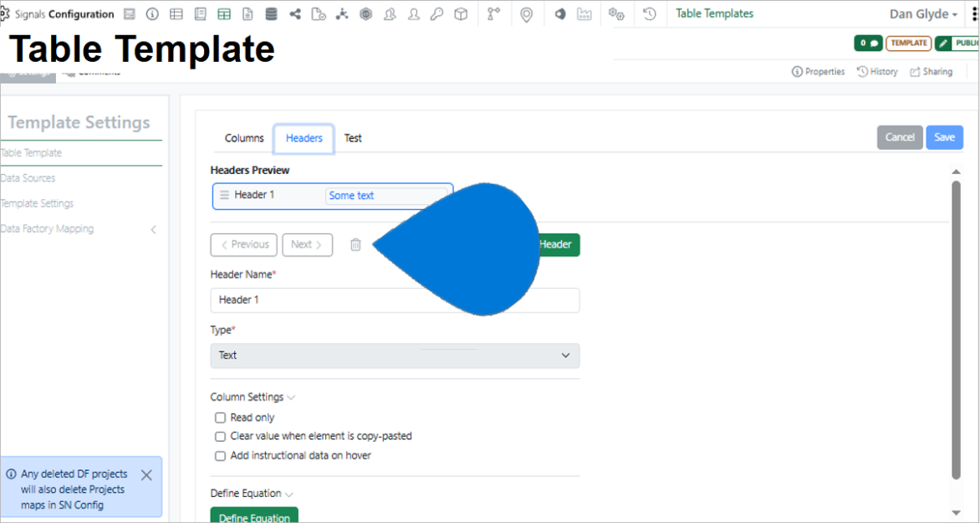Open the Test tab
Viewport: 980px width, 523px height.
(x=353, y=138)
